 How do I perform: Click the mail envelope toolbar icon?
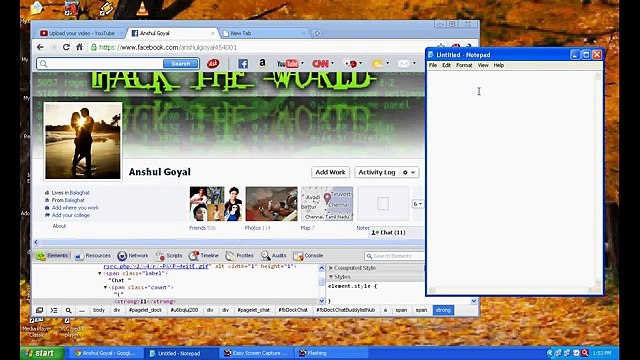pos(403,64)
